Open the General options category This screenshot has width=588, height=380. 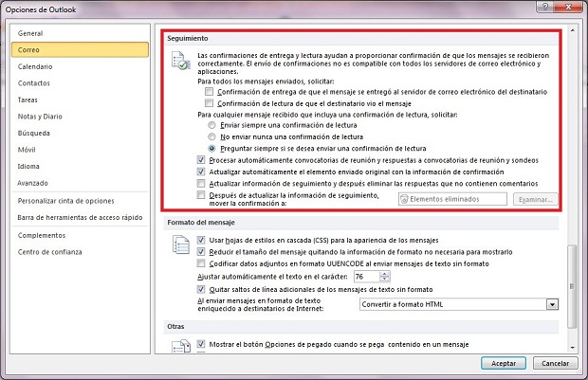80,33
